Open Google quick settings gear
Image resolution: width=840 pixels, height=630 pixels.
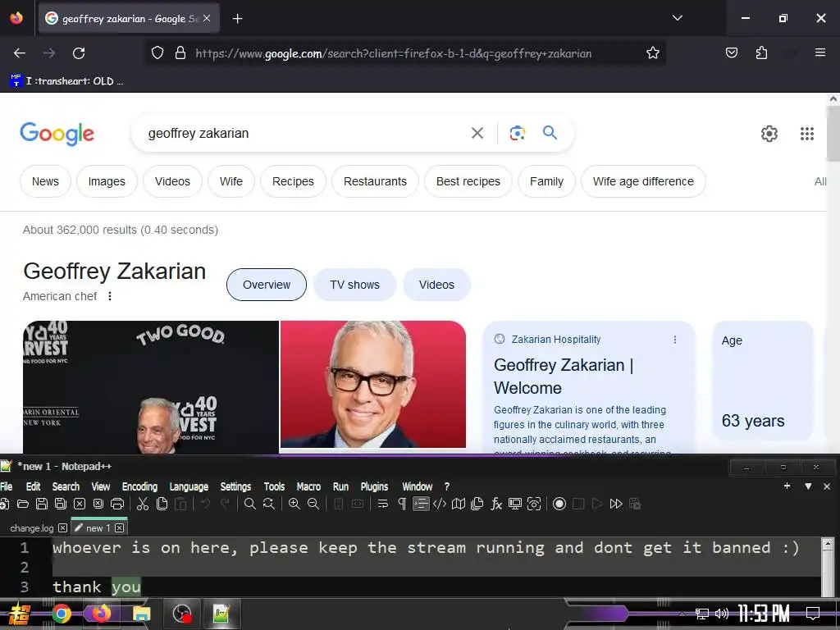click(769, 134)
